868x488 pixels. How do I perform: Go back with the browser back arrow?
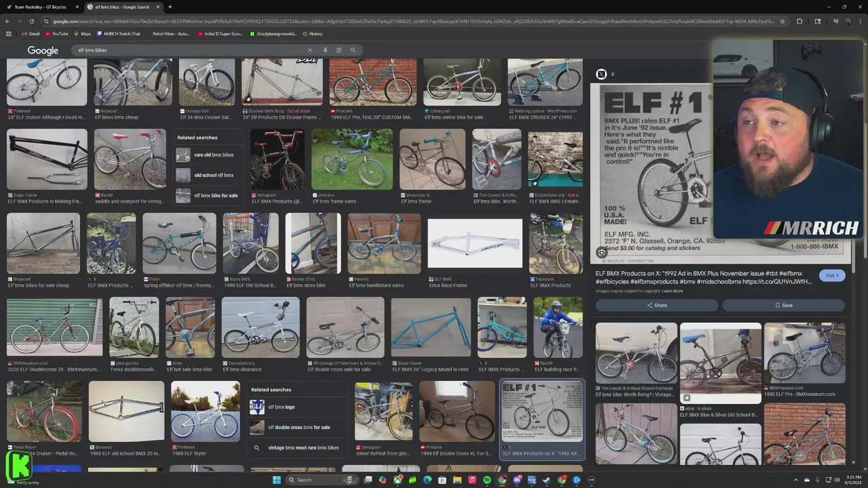(7, 21)
